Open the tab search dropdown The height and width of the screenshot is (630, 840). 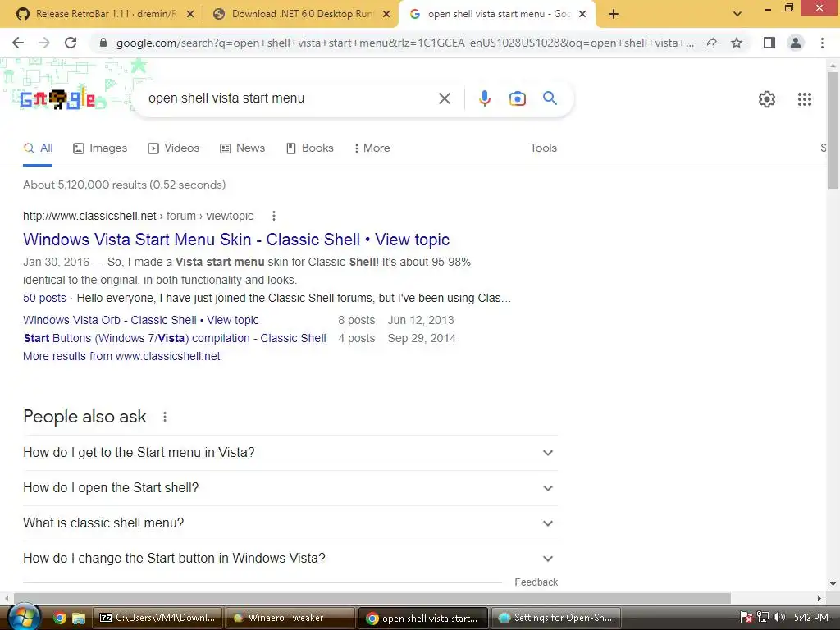[737, 15]
